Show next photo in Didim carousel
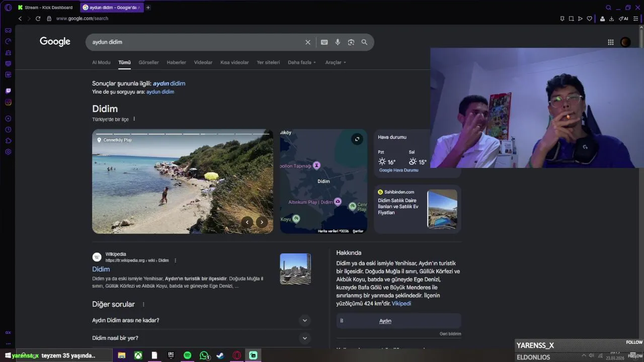This screenshot has height=362, width=644. 262,222
